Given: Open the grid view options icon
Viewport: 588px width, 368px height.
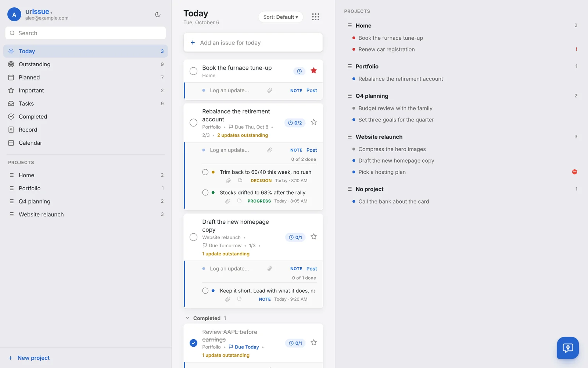Looking at the screenshot, I should tap(315, 17).
